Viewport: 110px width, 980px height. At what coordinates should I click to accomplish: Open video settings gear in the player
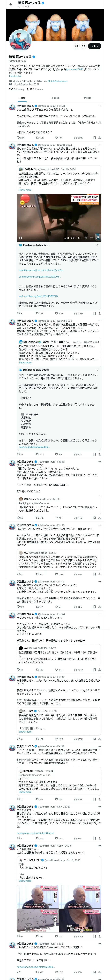coord(85,238)
